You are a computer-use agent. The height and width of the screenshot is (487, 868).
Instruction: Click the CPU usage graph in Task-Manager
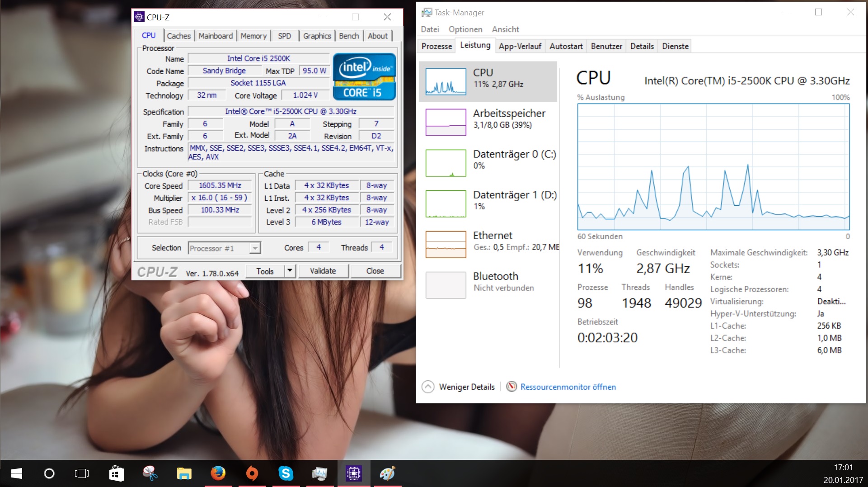713,167
